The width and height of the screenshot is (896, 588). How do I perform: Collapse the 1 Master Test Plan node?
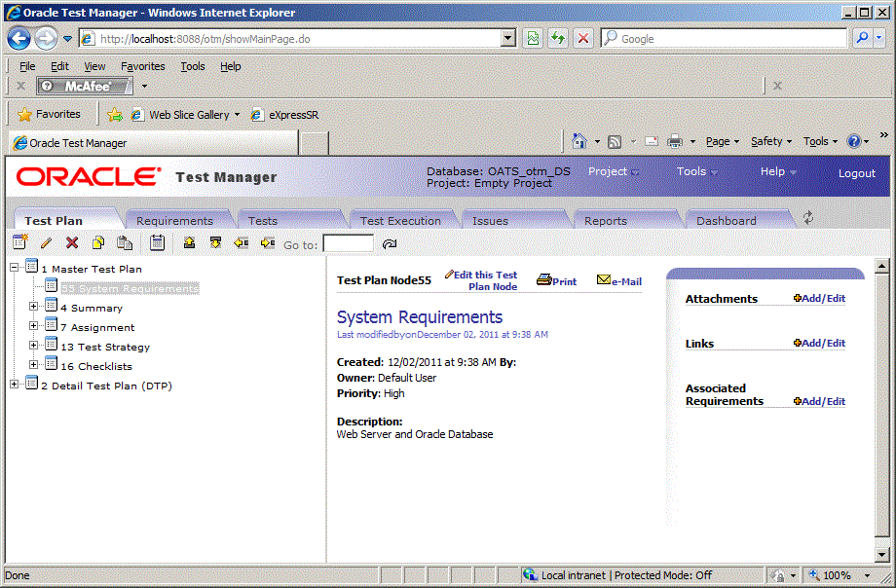[x=15, y=267]
